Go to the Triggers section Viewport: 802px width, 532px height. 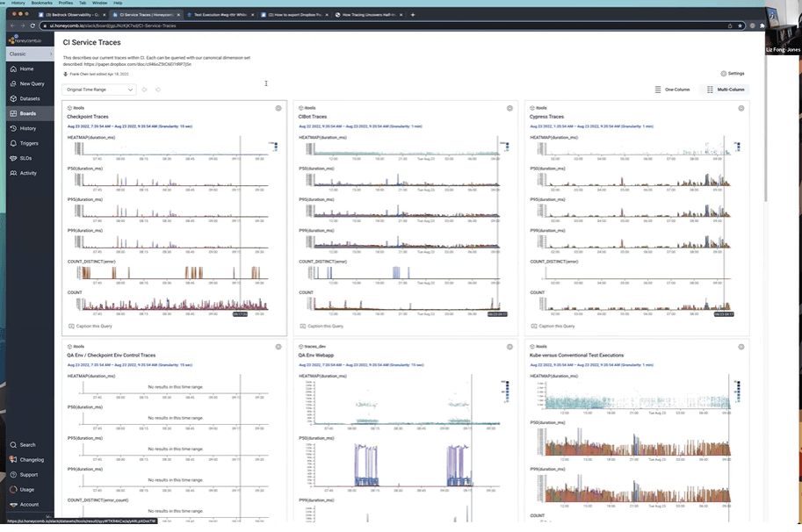coord(29,143)
